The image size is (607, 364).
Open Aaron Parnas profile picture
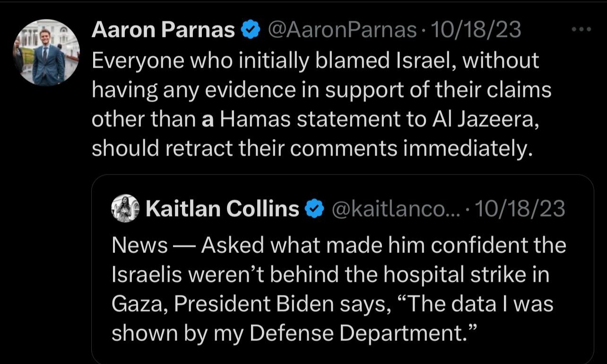pyautogui.click(x=46, y=53)
